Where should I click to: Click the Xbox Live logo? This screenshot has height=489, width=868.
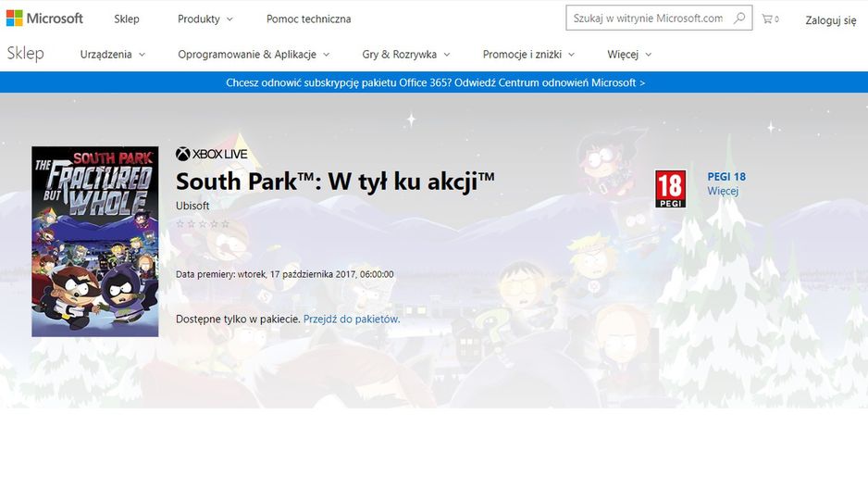point(212,154)
